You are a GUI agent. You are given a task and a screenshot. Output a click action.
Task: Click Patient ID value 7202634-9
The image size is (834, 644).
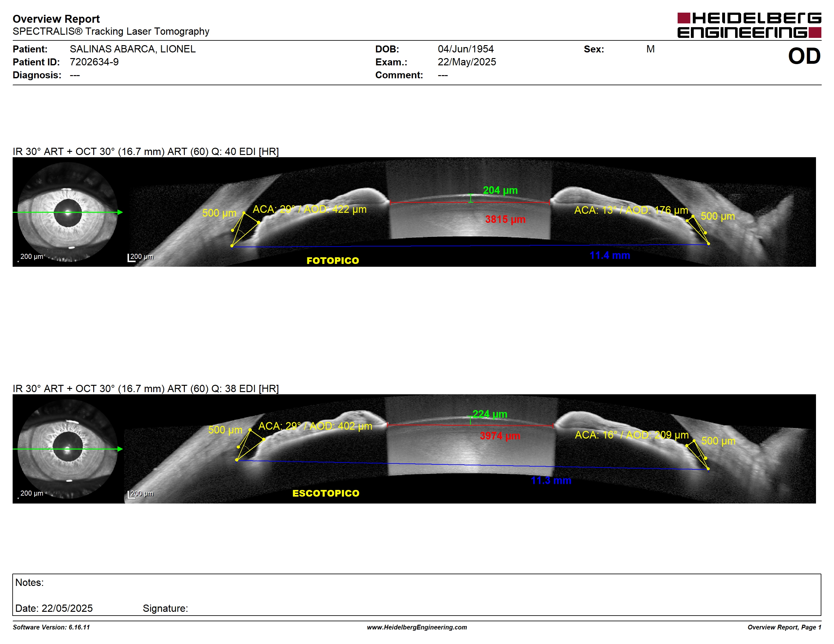pyautogui.click(x=94, y=62)
